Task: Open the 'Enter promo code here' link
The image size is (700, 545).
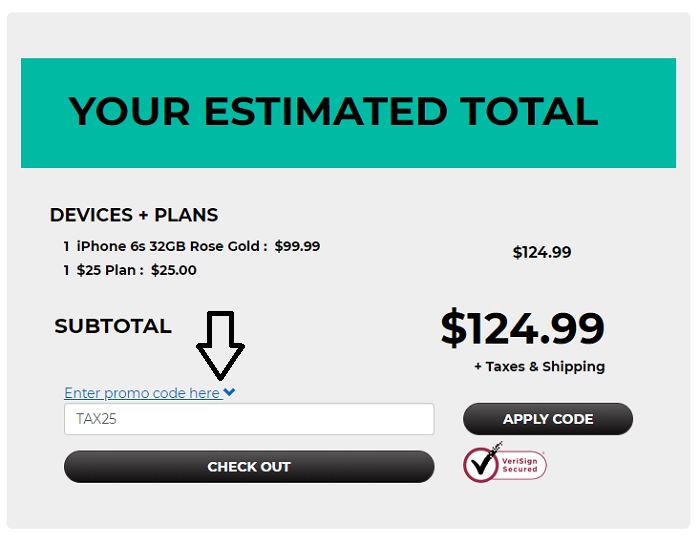Action: point(143,393)
